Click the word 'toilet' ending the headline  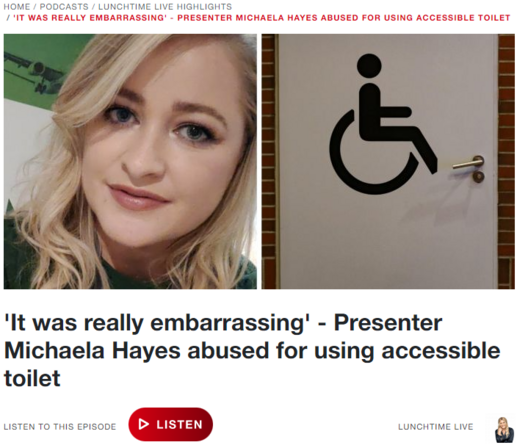(x=32, y=378)
